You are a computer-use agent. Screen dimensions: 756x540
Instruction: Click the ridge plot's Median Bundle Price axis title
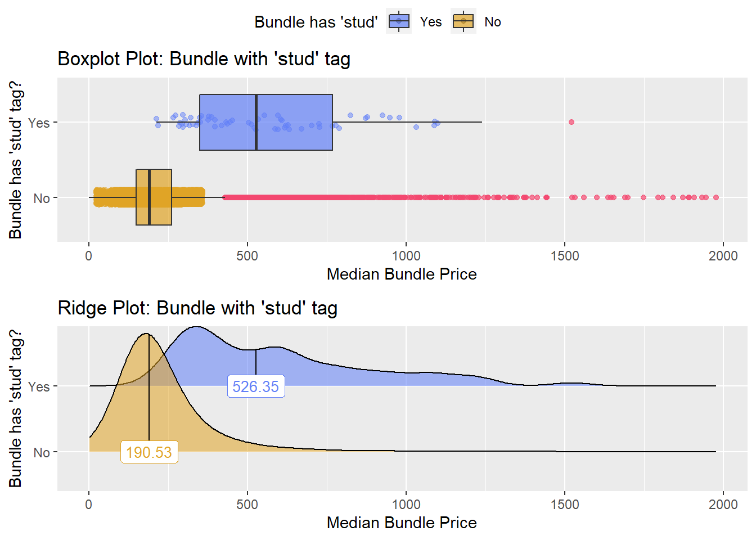click(402, 523)
